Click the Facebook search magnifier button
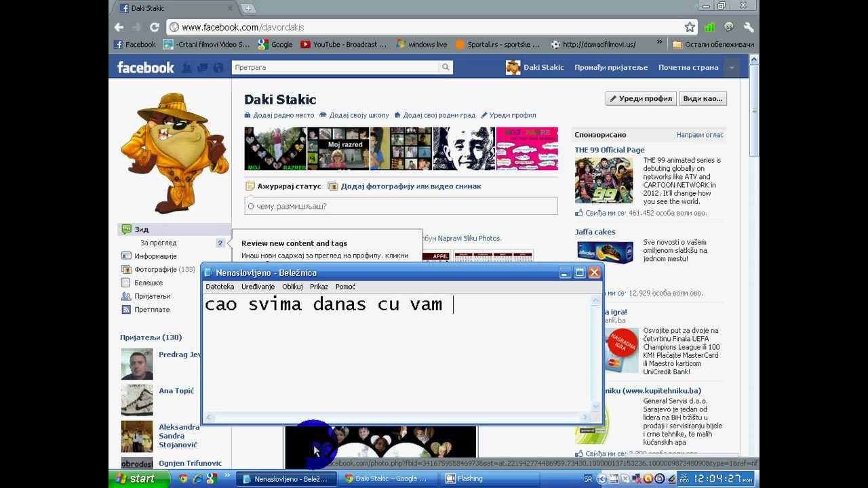868x488 pixels. (x=446, y=67)
